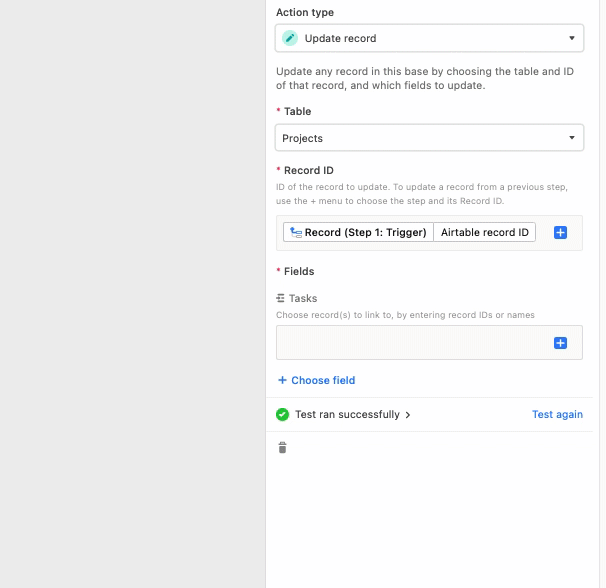This screenshot has height=588, width=606.
Task: Click the dropdown arrow in the Action type box
Action: click(x=572, y=38)
